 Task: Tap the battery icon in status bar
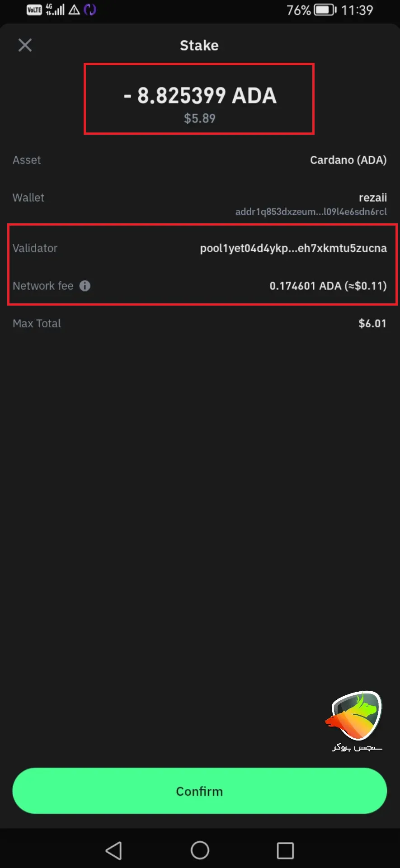(325, 10)
